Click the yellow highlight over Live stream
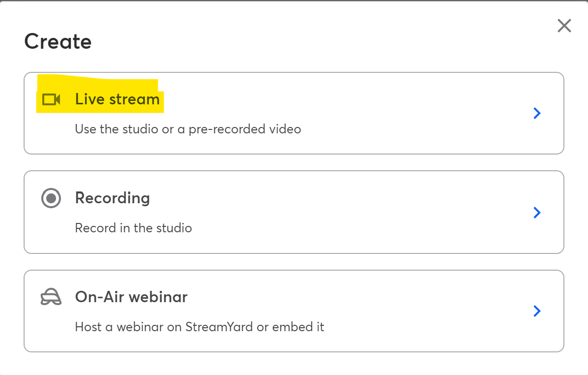Viewport: 588px width, 375px height. tap(100, 94)
